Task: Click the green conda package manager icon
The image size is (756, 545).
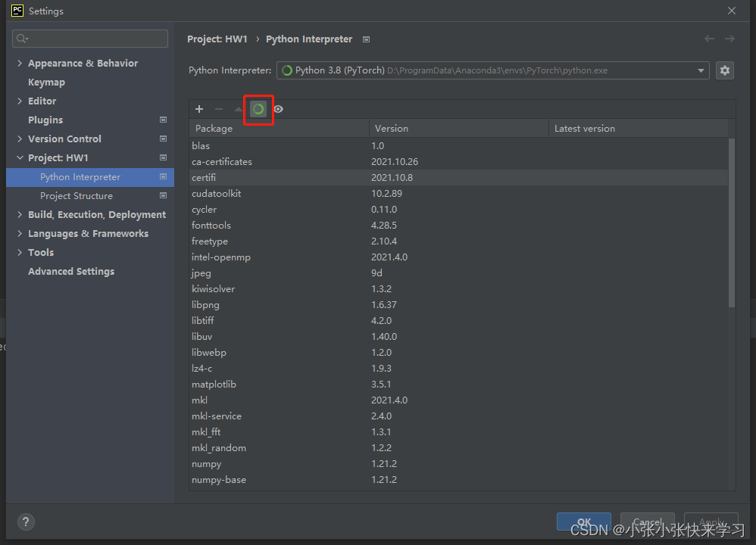Action: pos(258,110)
